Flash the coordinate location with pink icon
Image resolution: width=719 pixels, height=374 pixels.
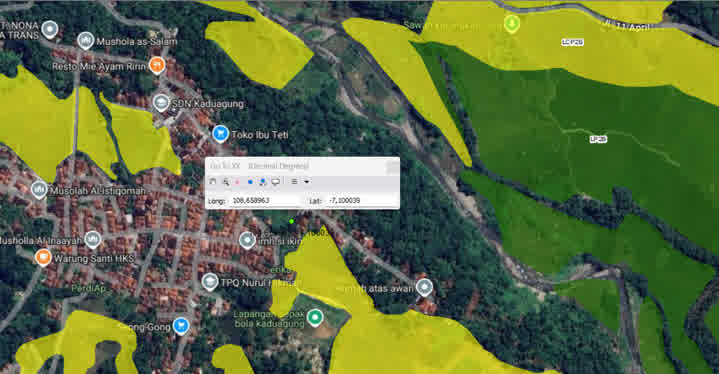(238, 182)
